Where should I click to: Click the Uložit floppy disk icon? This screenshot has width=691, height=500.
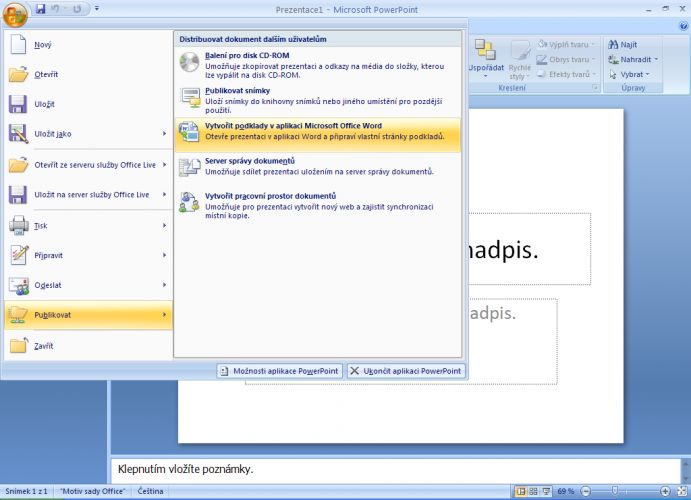pyautogui.click(x=18, y=104)
